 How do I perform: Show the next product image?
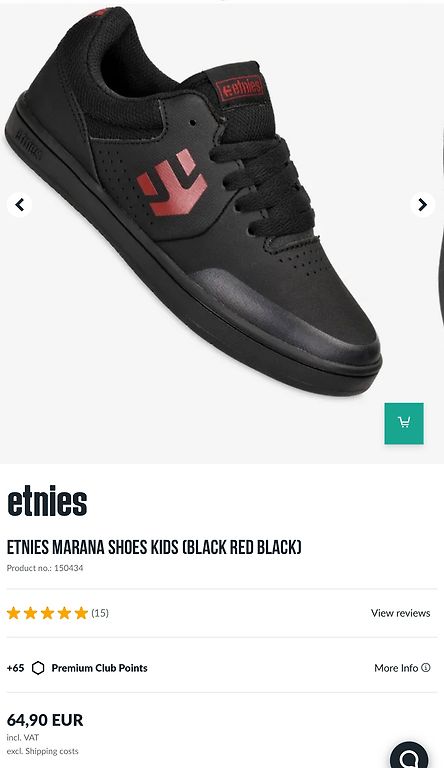(422, 205)
